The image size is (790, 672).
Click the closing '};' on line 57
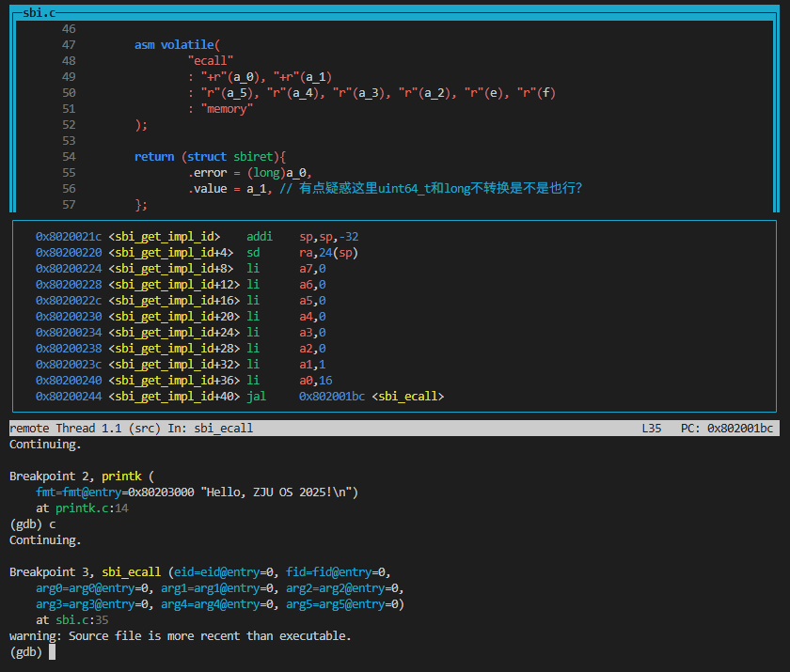pos(141,205)
